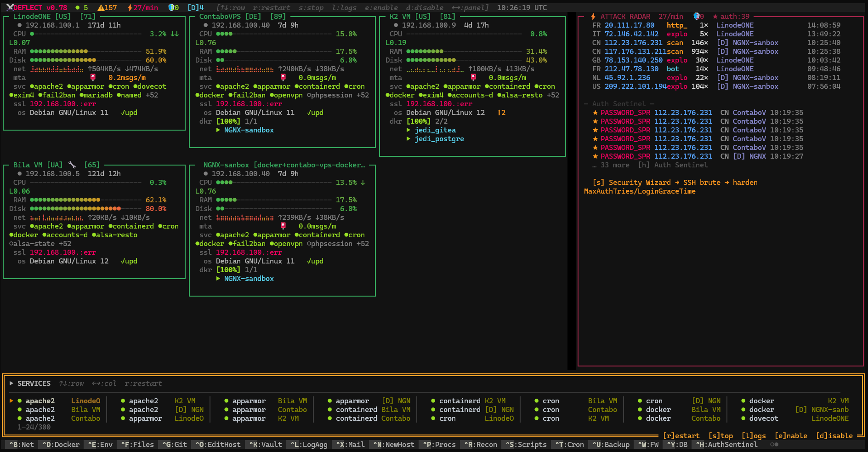Click the [D]4 docker count indicator
Viewport: 868px width, 452px height.
(195, 8)
